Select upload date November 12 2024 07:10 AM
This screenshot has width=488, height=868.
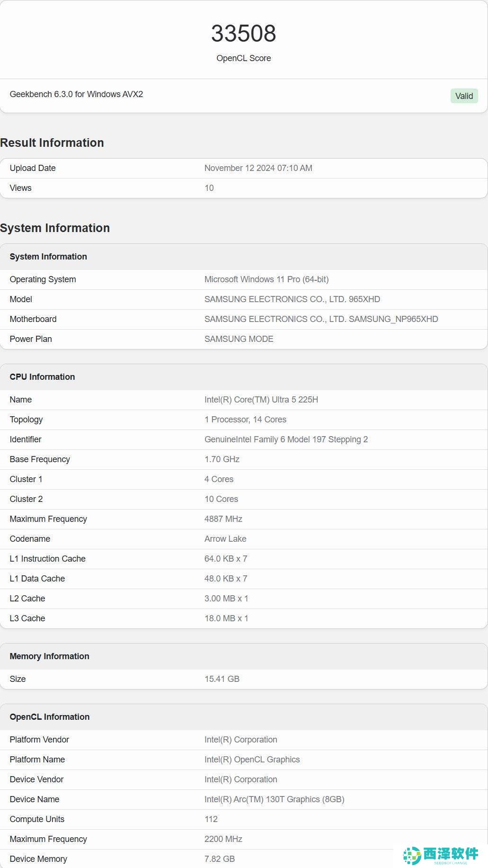[258, 168]
